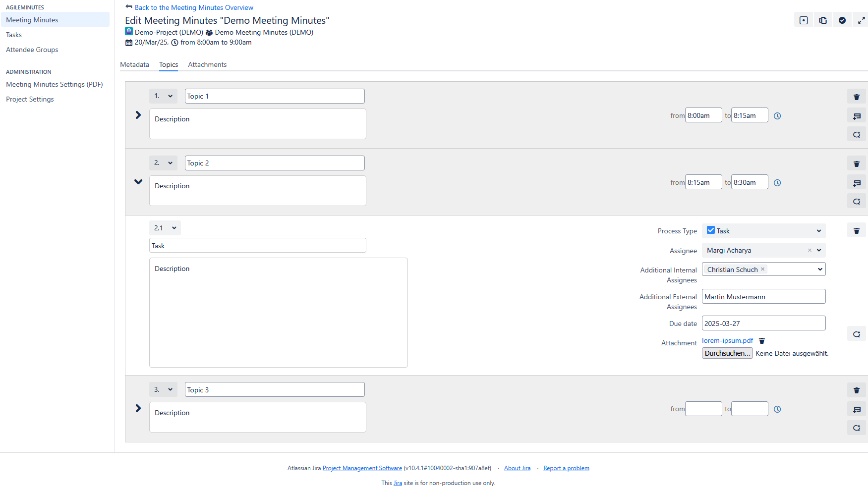Click subtopic 2.1 Description text area
The width and height of the screenshot is (868, 486).
click(x=279, y=313)
